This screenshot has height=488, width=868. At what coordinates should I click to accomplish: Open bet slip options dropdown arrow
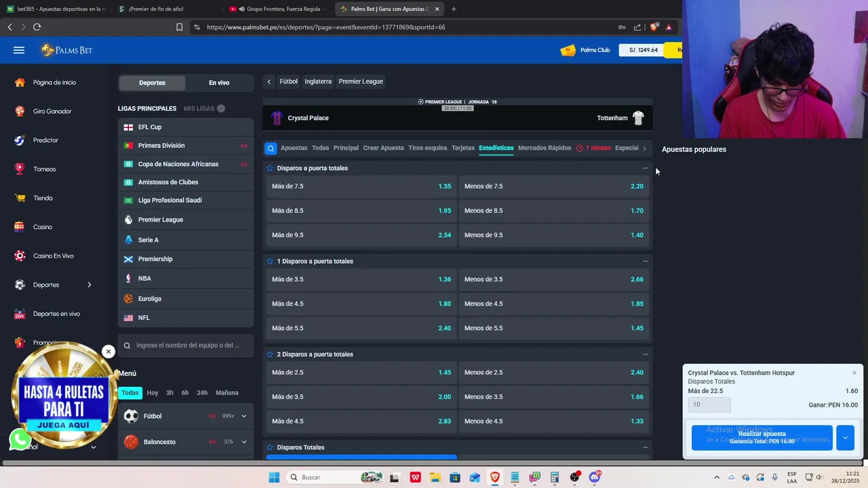click(x=845, y=438)
